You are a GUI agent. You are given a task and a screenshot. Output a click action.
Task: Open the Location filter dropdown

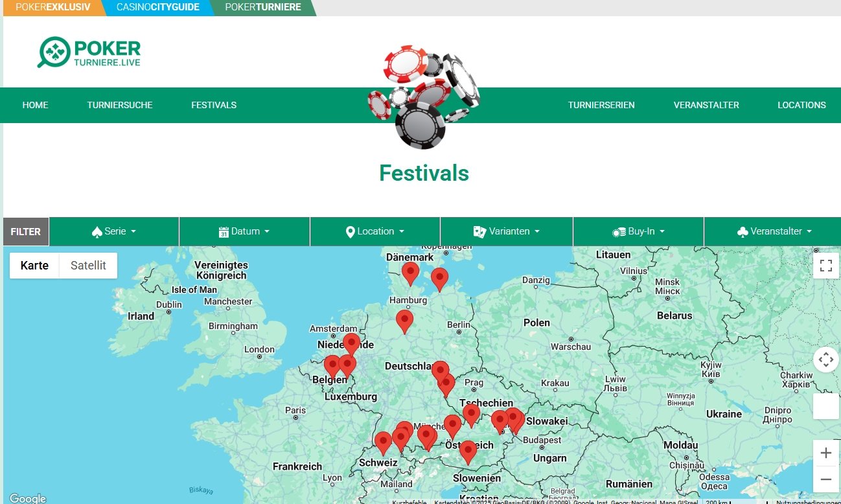(375, 231)
